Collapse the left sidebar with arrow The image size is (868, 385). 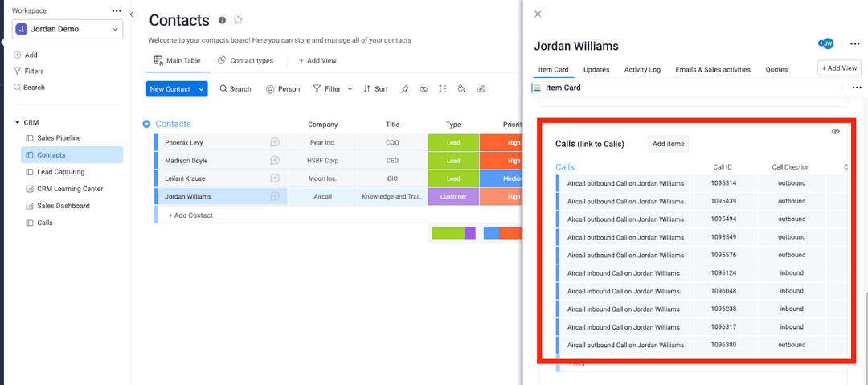click(x=132, y=14)
